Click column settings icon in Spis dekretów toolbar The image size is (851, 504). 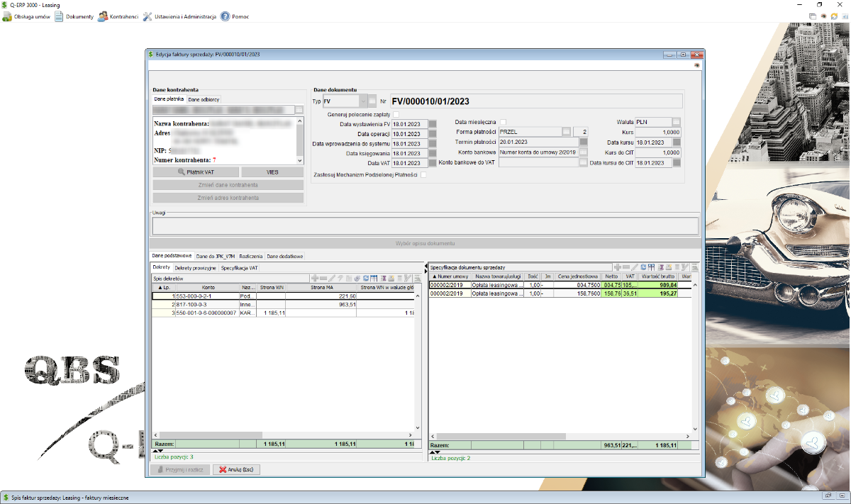click(373, 279)
